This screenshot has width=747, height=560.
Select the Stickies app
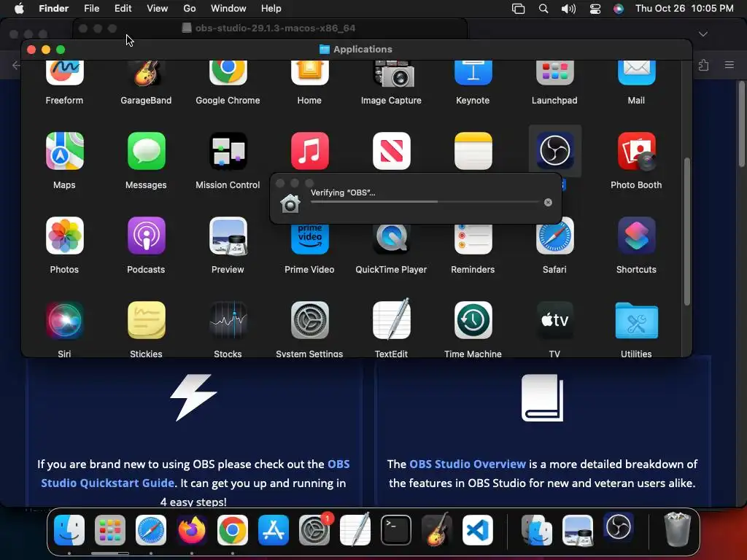(146, 320)
